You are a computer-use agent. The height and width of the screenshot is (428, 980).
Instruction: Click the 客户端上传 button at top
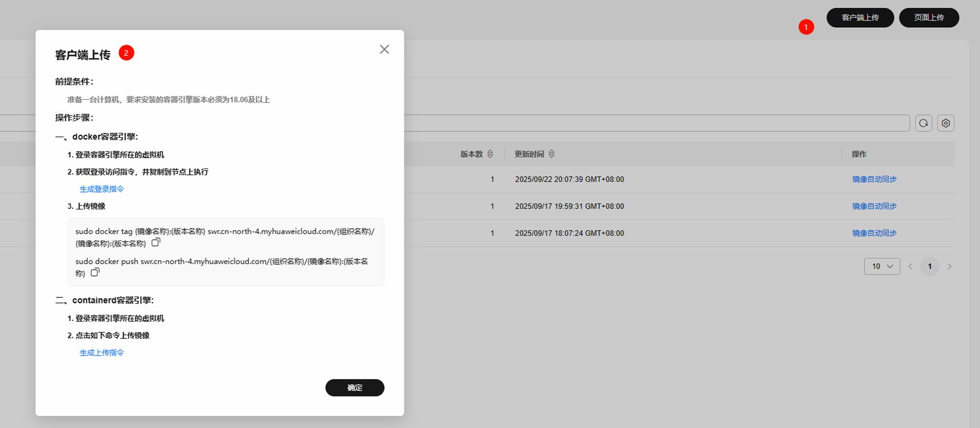click(860, 17)
